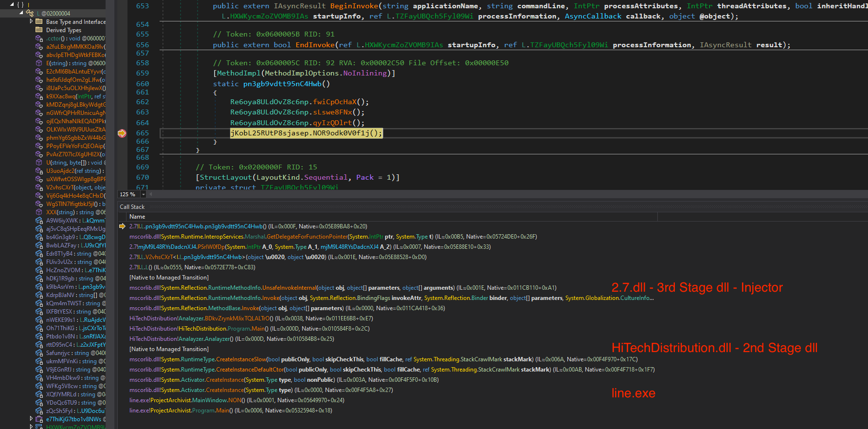Follow the sLswe8FNx method reference
Screen dimensions: 868x429
(333, 112)
